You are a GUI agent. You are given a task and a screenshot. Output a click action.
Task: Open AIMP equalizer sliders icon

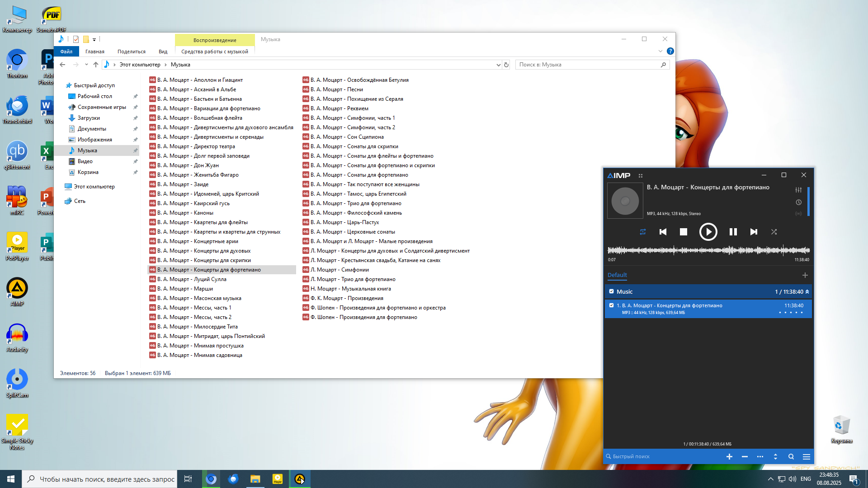click(x=798, y=190)
